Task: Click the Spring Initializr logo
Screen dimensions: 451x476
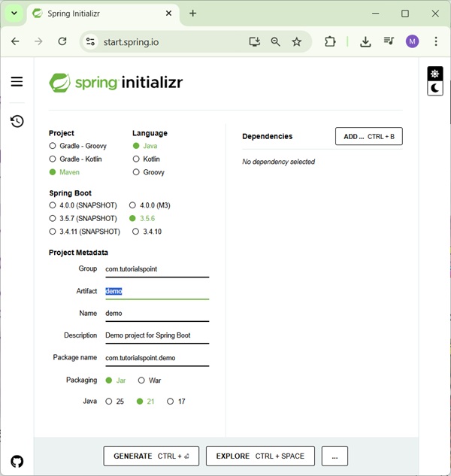Action: [116, 82]
